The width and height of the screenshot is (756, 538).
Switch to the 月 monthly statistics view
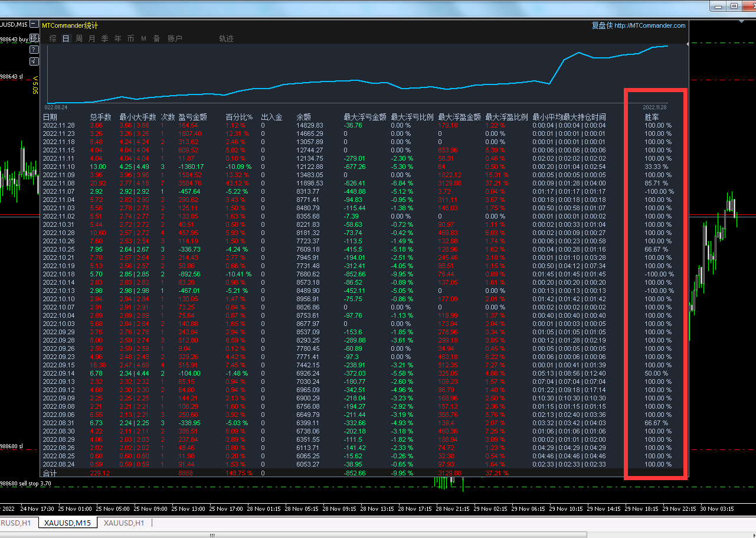[x=91, y=38]
